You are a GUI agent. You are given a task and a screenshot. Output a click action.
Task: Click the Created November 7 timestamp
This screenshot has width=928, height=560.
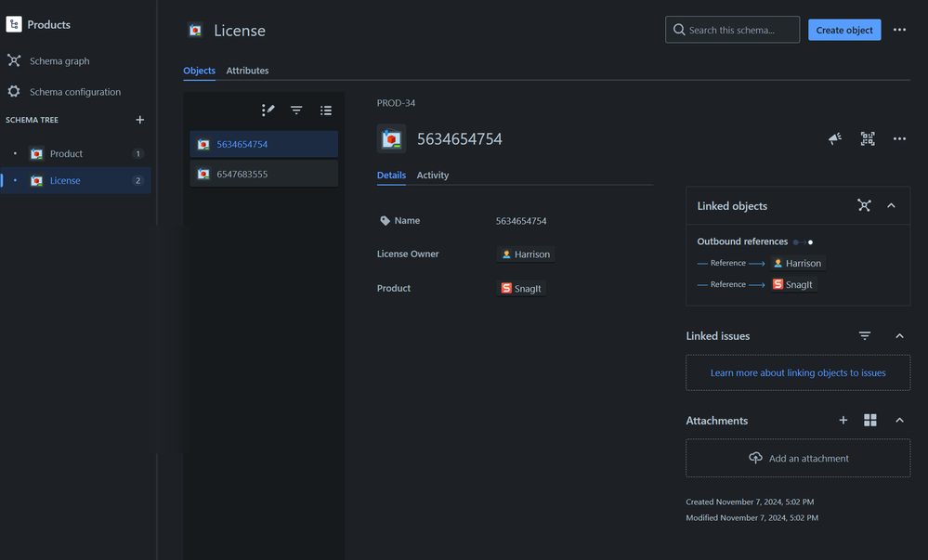click(x=750, y=502)
